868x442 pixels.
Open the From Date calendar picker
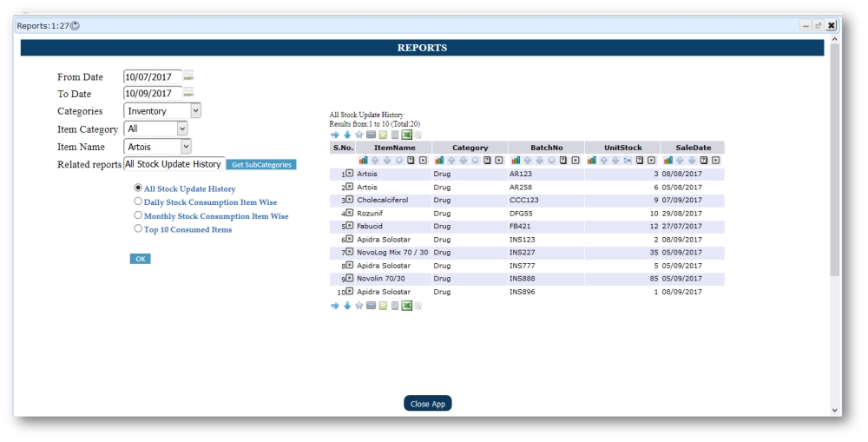click(x=188, y=76)
